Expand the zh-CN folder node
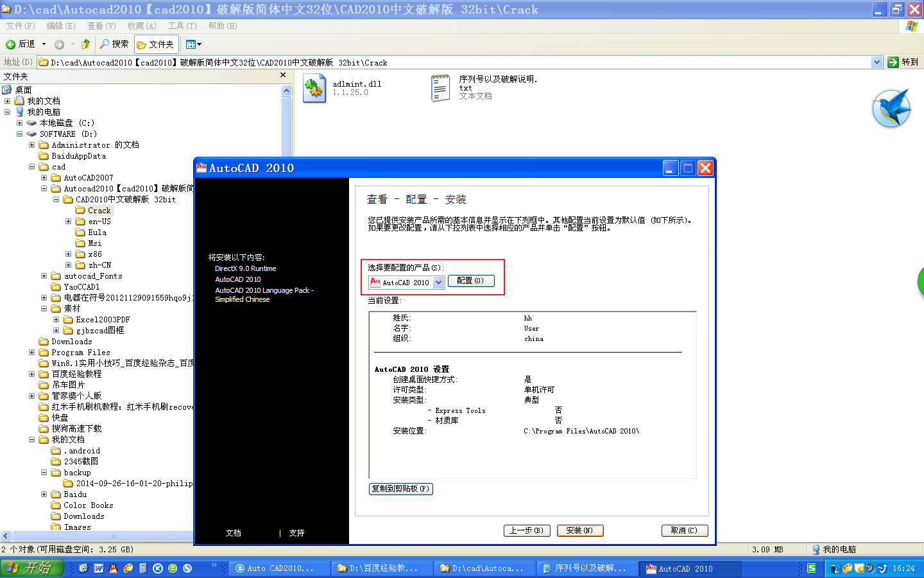The height and width of the screenshot is (578, 924). 68,265
